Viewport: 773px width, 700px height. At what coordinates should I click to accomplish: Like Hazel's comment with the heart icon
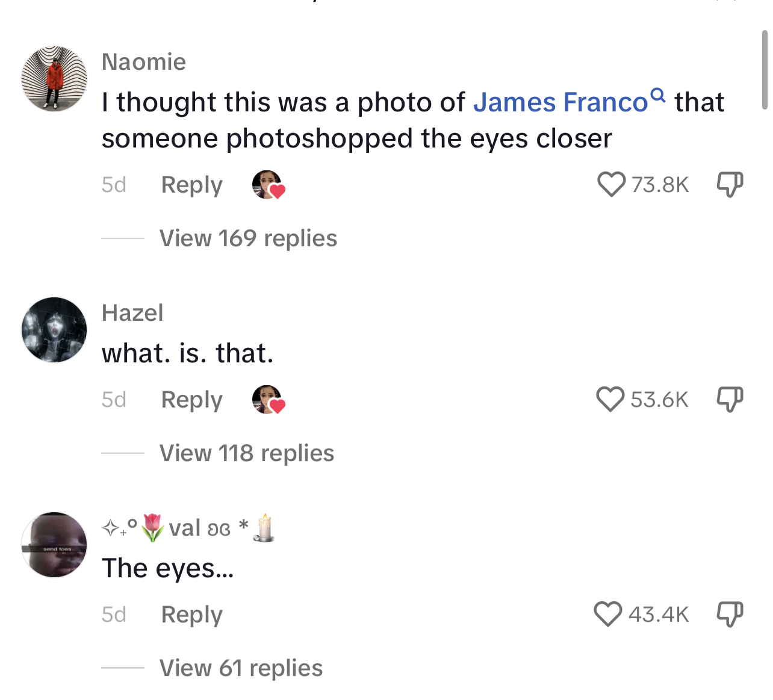pos(610,400)
